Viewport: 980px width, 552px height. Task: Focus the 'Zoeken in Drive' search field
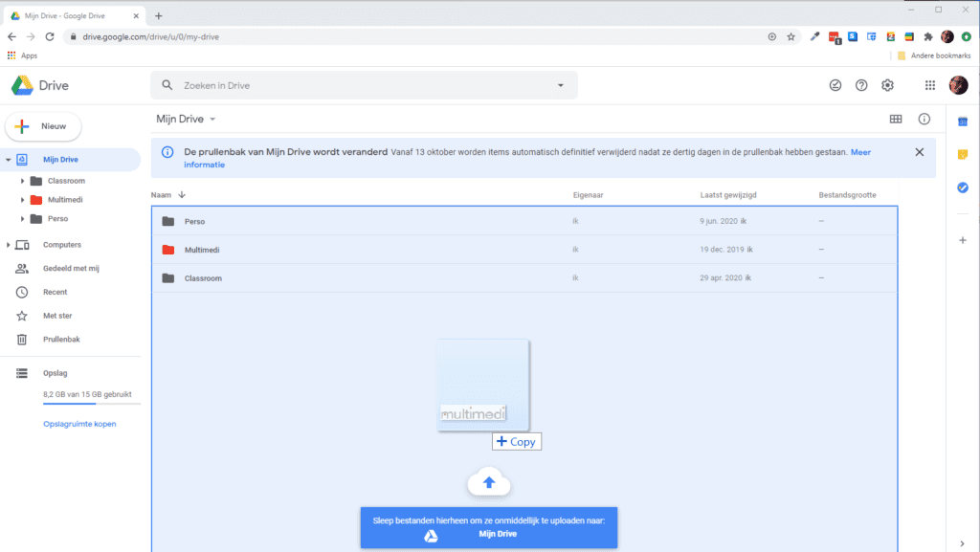coord(363,85)
